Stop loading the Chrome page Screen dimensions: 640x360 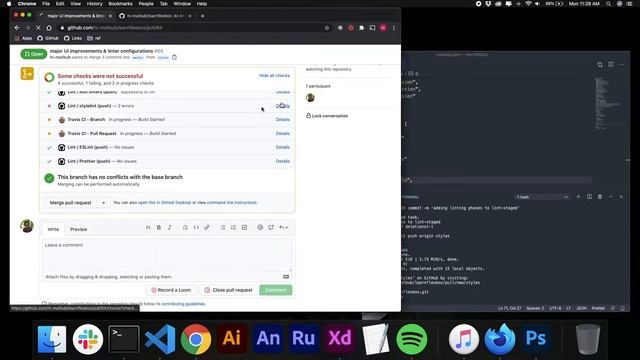click(x=38, y=28)
